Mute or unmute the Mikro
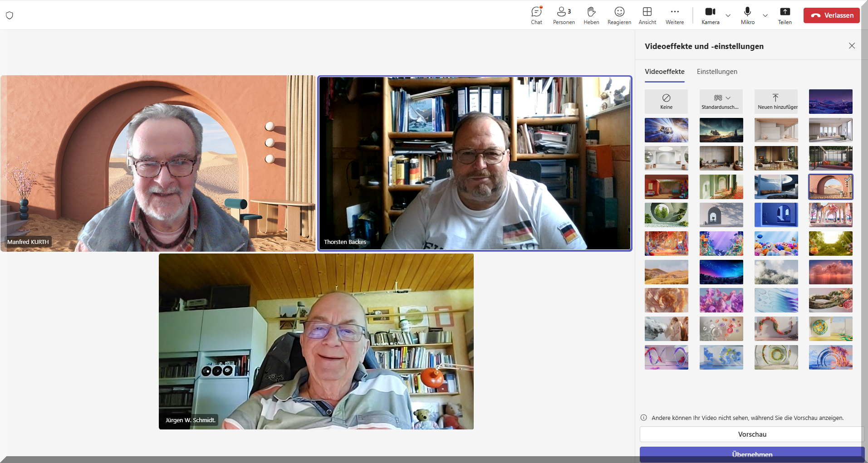Screen dimensions: 868x463 pos(747,15)
